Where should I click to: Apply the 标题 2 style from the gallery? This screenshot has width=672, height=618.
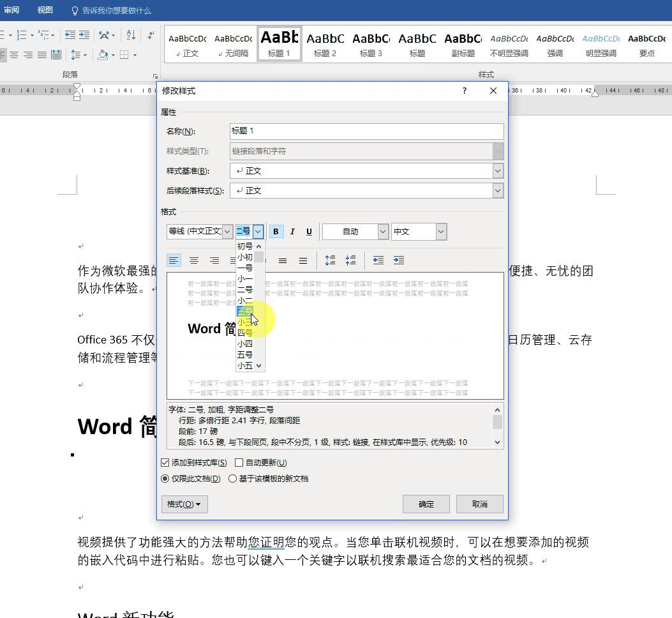coord(325,43)
